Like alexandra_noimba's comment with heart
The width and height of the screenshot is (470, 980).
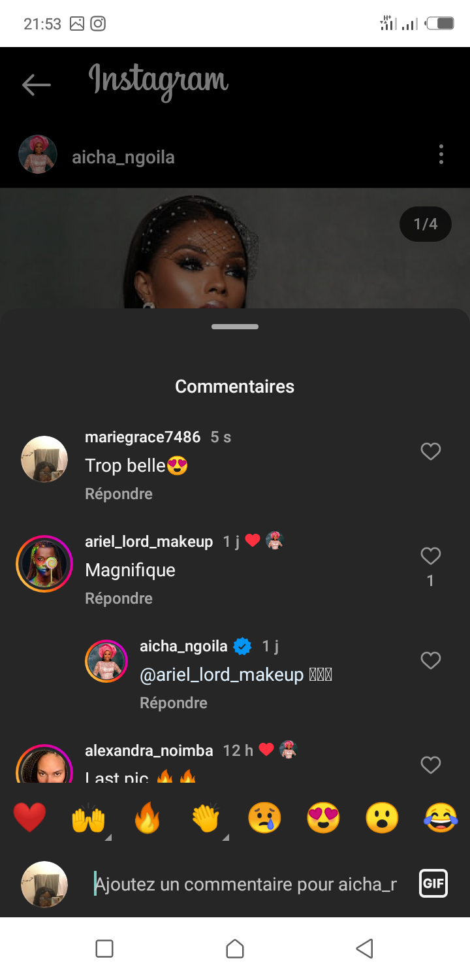point(430,765)
